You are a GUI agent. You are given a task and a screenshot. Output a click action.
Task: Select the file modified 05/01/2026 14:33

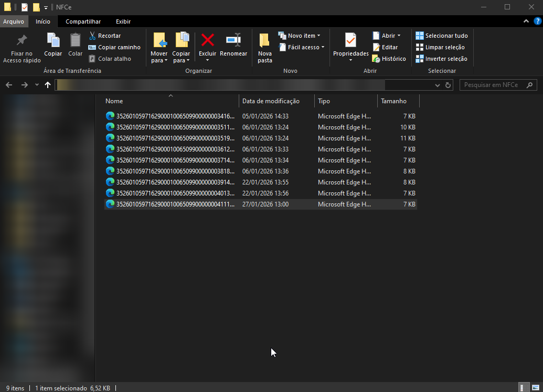click(168, 116)
